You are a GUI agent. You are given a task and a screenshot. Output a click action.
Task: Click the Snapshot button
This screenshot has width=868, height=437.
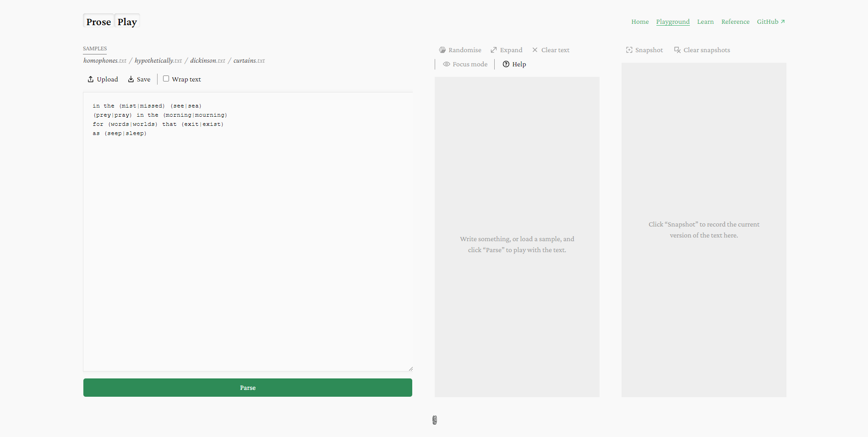[x=644, y=50]
